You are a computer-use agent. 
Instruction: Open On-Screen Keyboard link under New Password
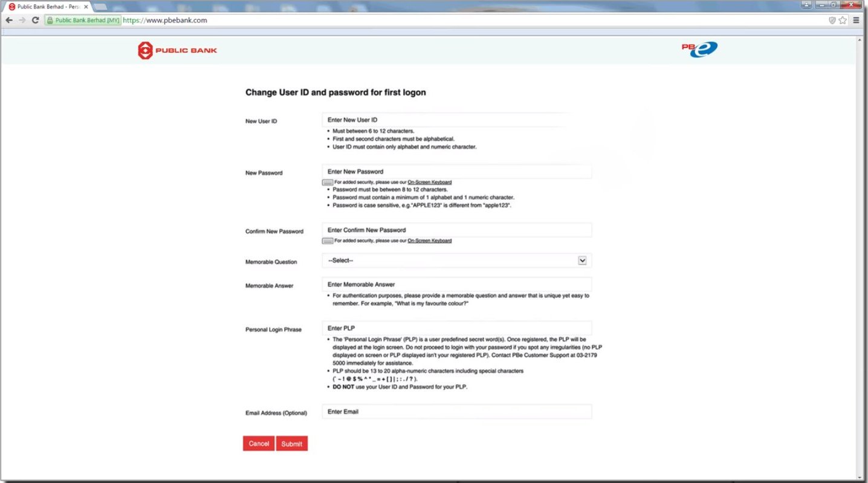[x=429, y=182]
